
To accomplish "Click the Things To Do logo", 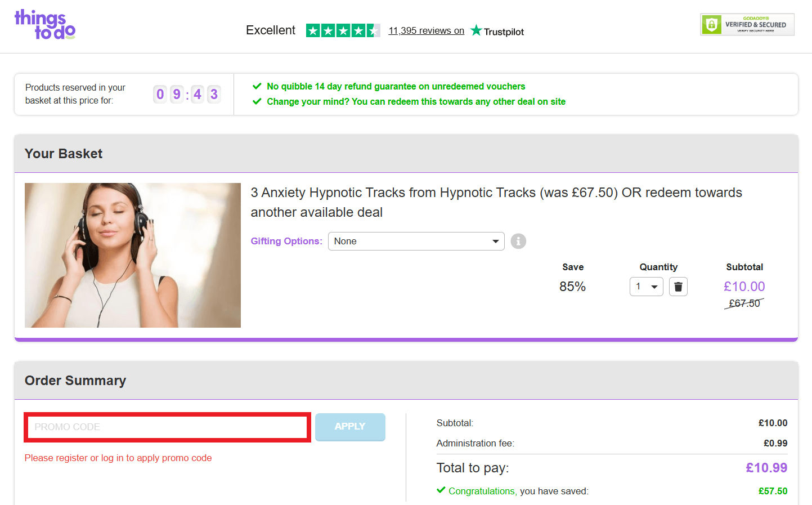I will pyautogui.click(x=45, y=25).
